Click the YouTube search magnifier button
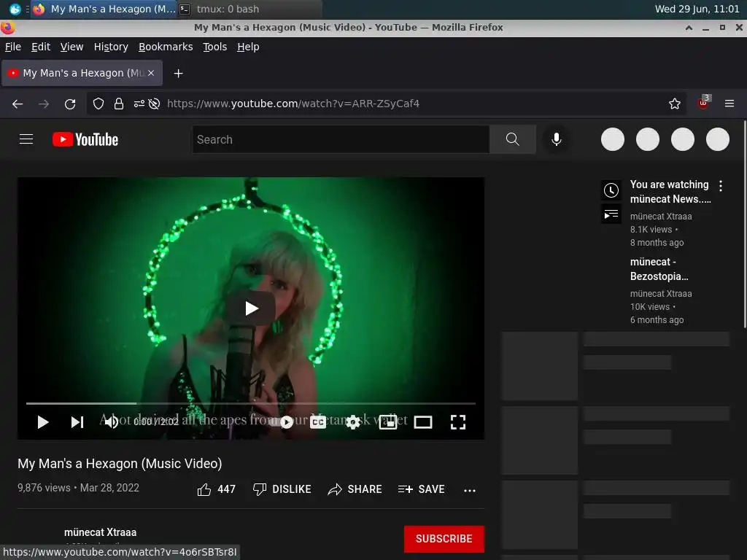 513,139
